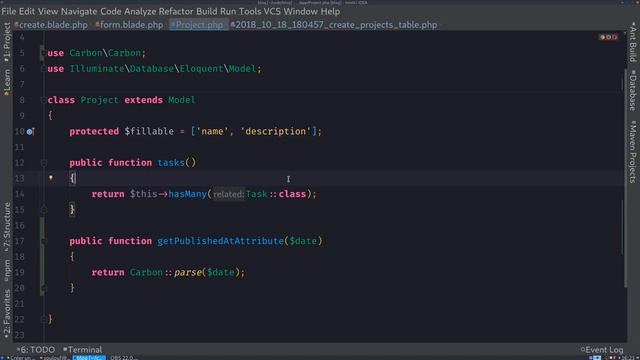Open the Help menu
The height and width of the screenshot is (360, 640).
point(330,11)
